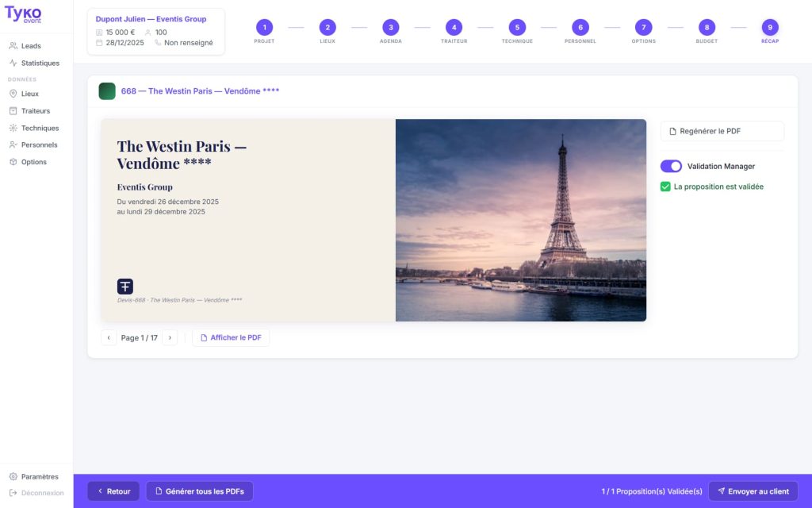Go to step 4 Traiteur
The image size is (812, 508).
(x=454, y=28)
